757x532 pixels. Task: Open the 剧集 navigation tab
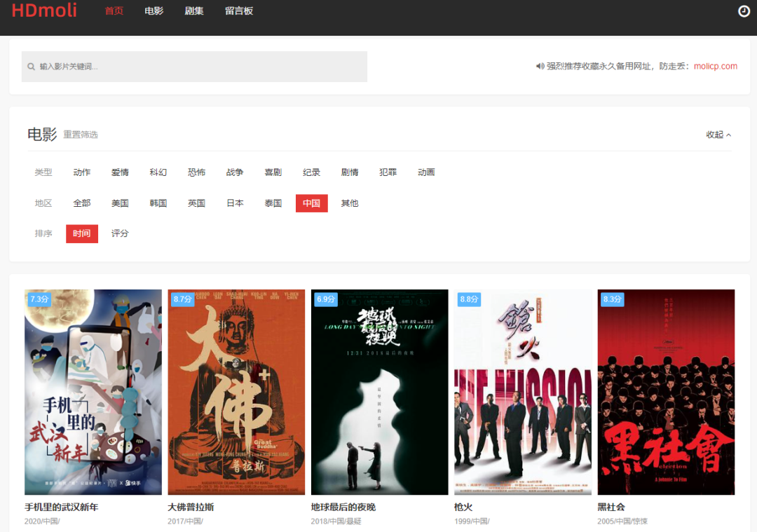194,11
